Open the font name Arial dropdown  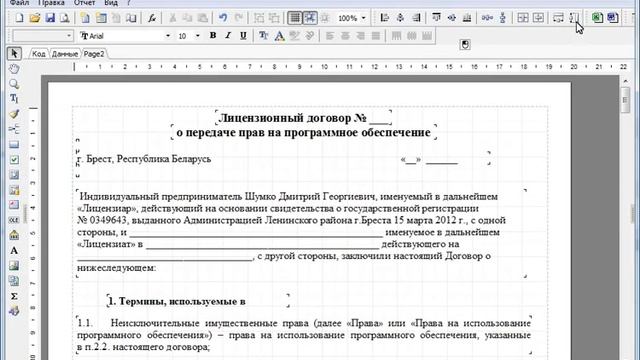pos(167,36)
